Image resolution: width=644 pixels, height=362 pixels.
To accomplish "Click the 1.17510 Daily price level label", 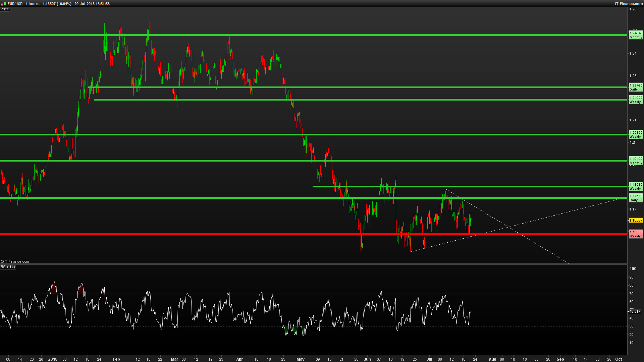I will point(636,198).
